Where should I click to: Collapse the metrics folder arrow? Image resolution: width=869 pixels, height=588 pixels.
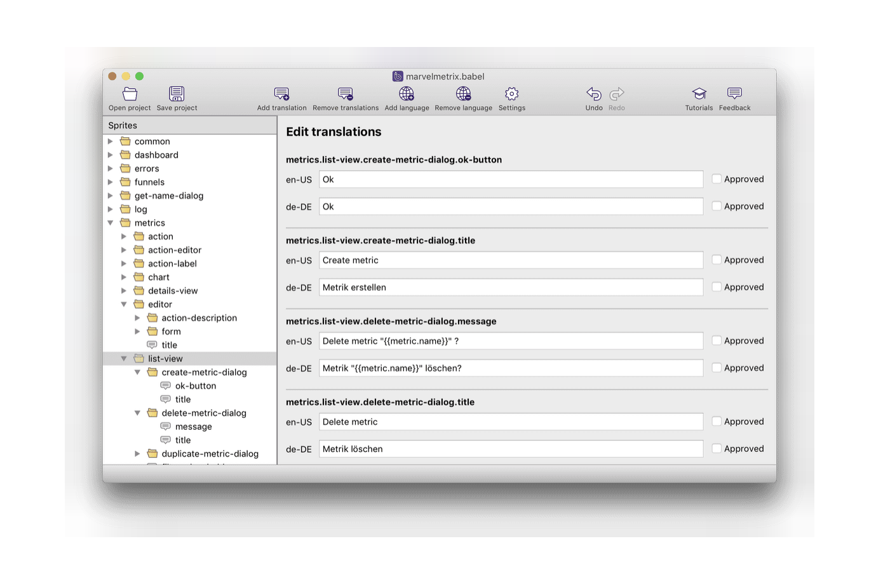click(111, 223)
